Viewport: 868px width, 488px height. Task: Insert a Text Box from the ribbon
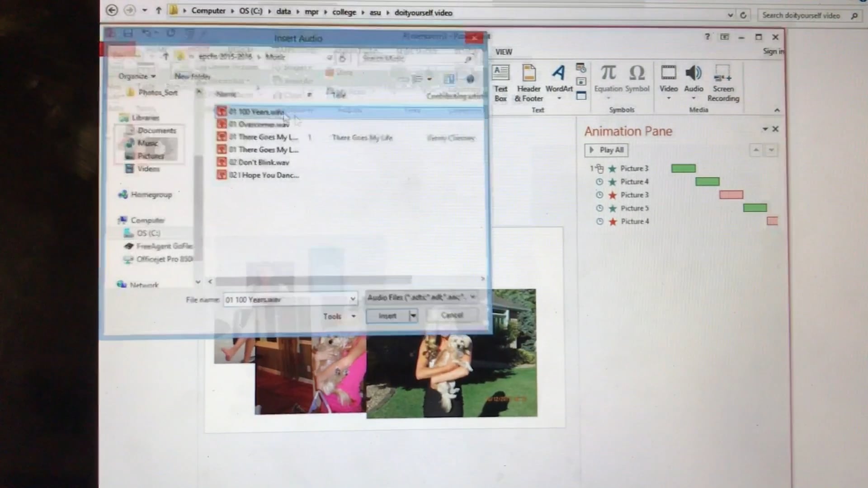click(500, 84)
